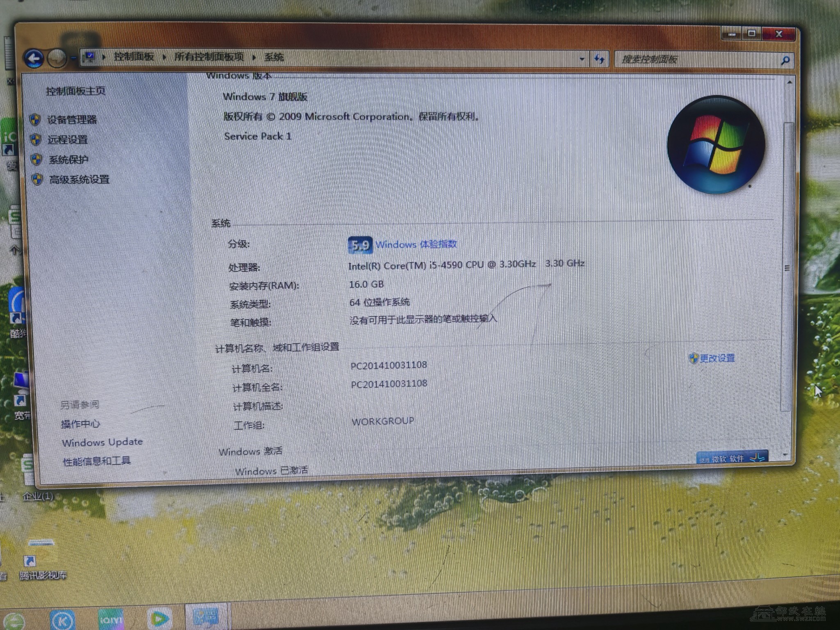
Task: Open 系统保护 settings link
Action: (x=68, y=160)
